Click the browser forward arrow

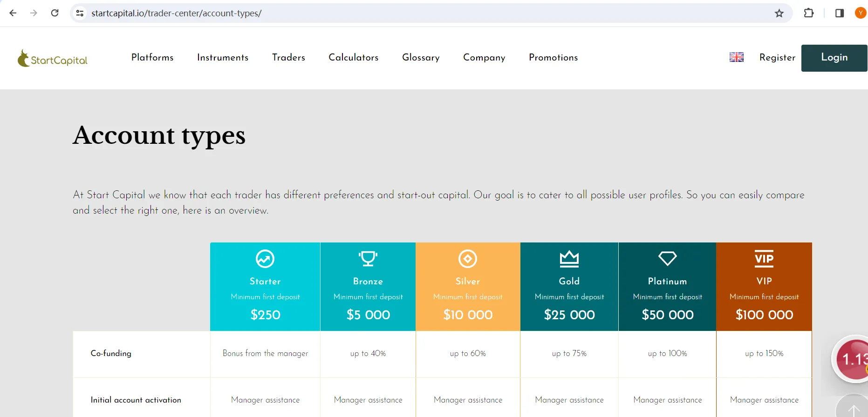point(34,13)
